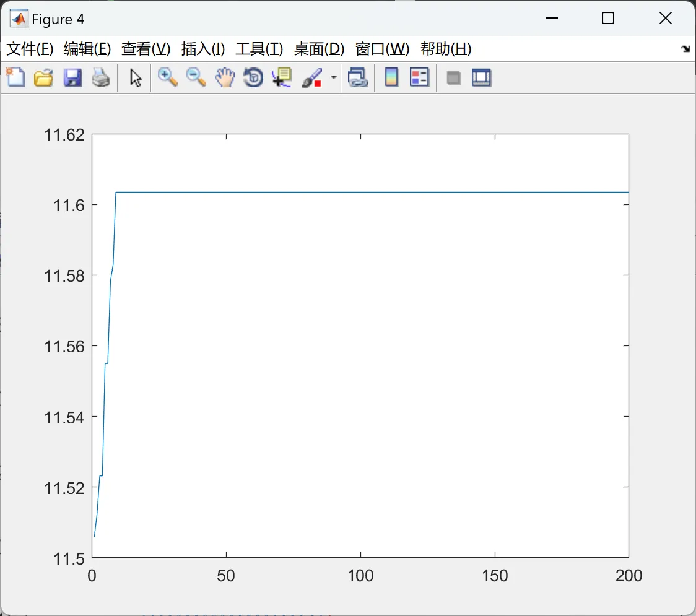696x616 pixels.
Task: Open the Brush color dropdown arrow
Action: point(333,77)
